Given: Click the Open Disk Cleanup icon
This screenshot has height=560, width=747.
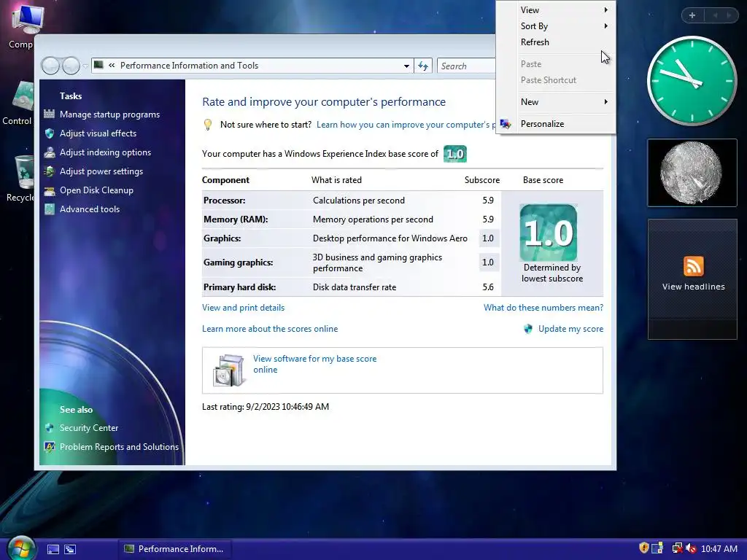Looking at the screenshot, I should (50, 190).
